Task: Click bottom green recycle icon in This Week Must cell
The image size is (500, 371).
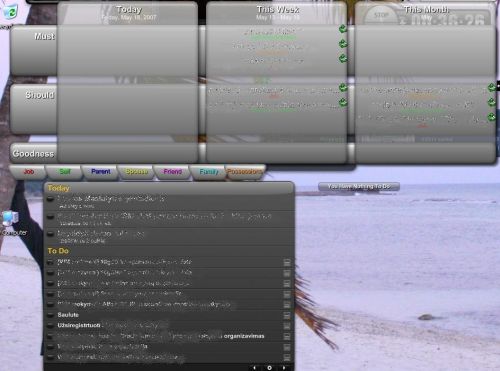Action: 343,59
